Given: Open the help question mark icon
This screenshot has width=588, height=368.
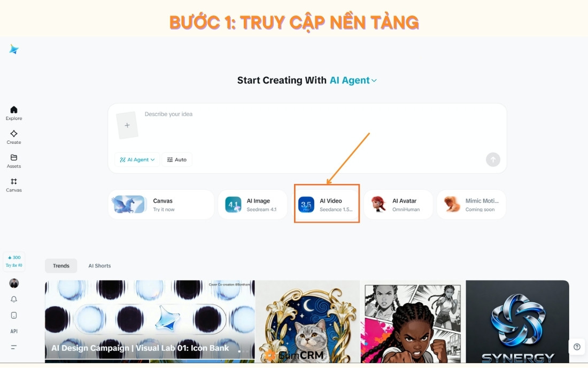Looking at the screenshot, I should tap(577, 347).
